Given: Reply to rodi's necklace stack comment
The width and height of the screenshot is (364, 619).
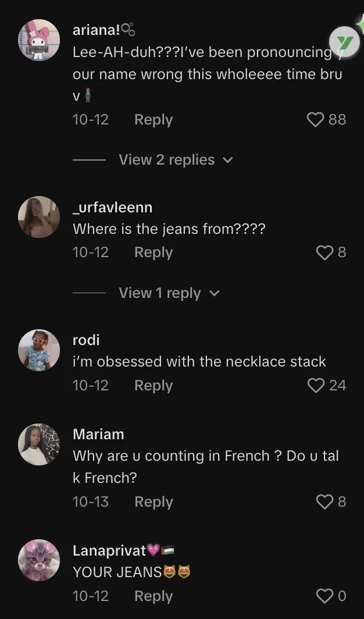Looking at the screenshot, I should point(154,386).
